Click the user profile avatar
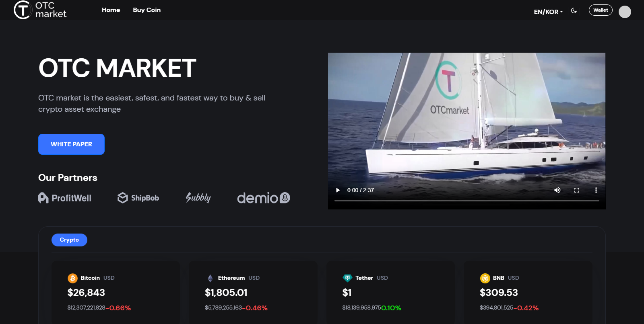Viewport: 644px width, 324px height. coord(625,12)
